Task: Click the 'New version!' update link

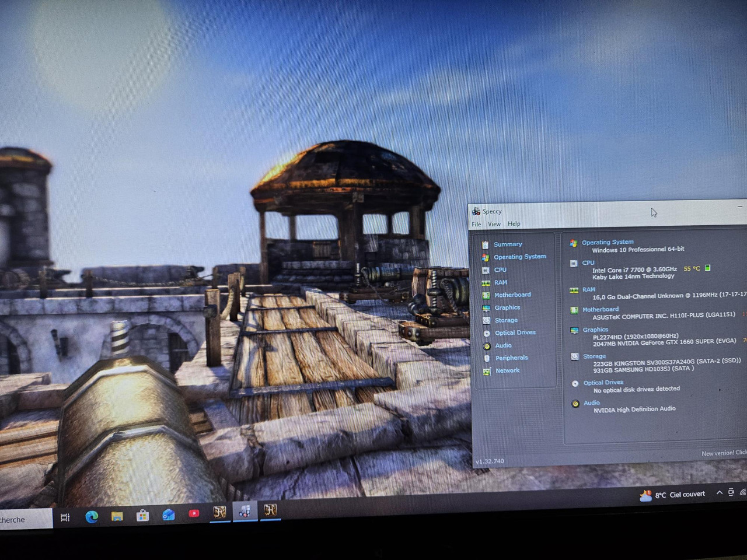Action: (724, 453)
